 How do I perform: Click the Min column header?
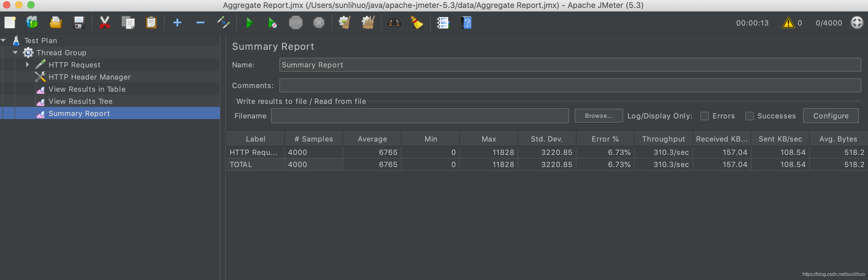[430, 138]
